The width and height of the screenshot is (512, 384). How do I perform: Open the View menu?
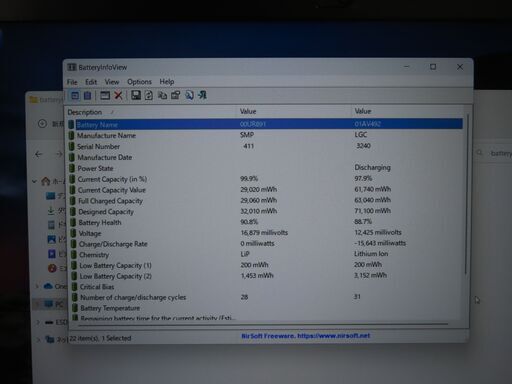click(112, 82)
